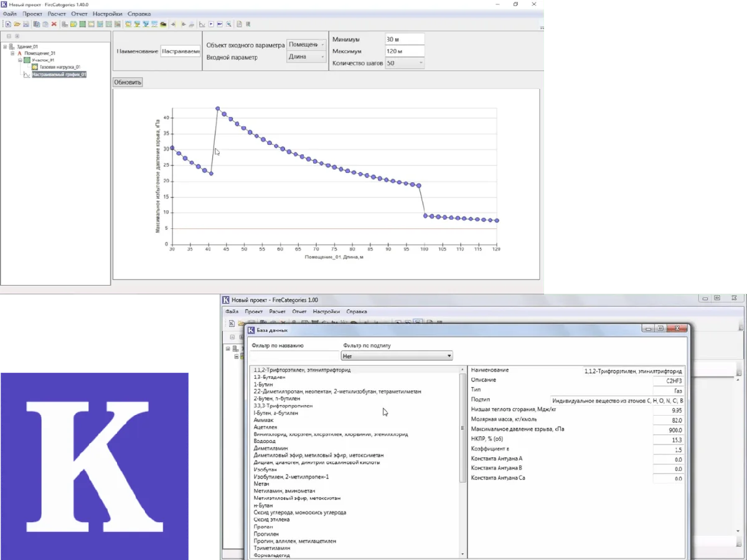747x560 pixels.
Task: Open the Количество шагов dropdown showing 50
Action: click(x=405, y=63)
